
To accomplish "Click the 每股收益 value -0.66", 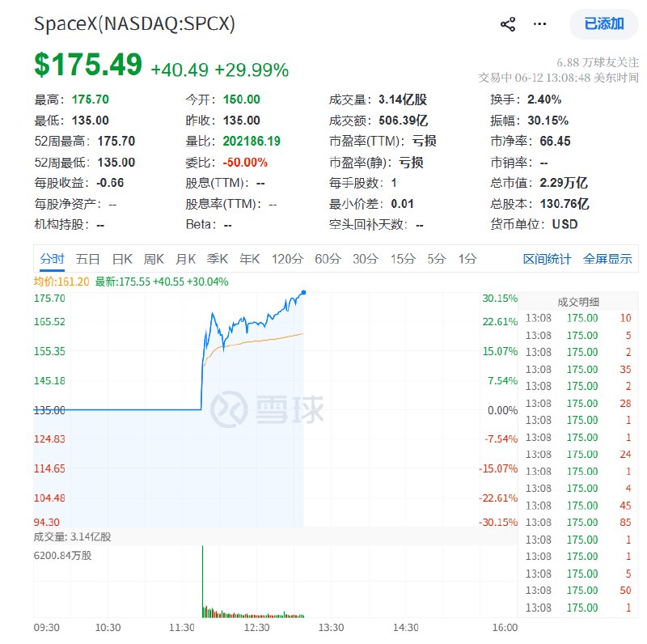I will [x=110, y=183].
